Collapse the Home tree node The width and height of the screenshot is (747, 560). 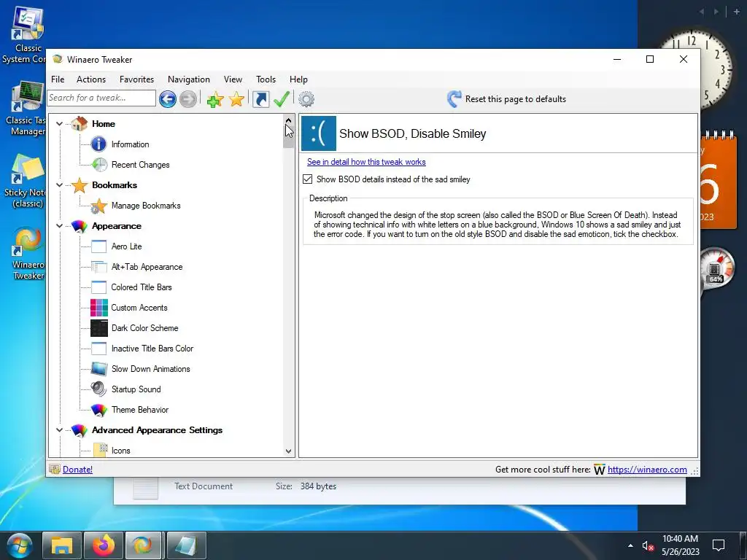click(x=59, y=124)
